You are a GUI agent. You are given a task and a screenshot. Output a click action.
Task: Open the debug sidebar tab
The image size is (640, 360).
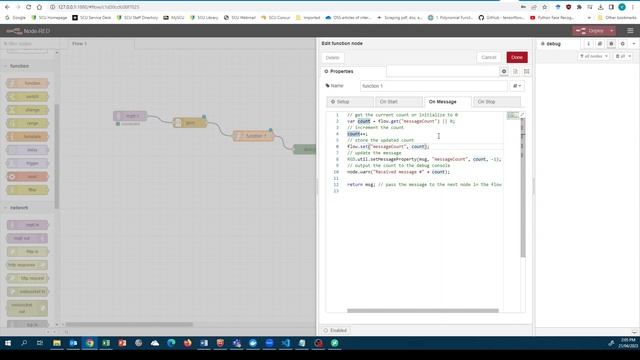pos(557,44)
